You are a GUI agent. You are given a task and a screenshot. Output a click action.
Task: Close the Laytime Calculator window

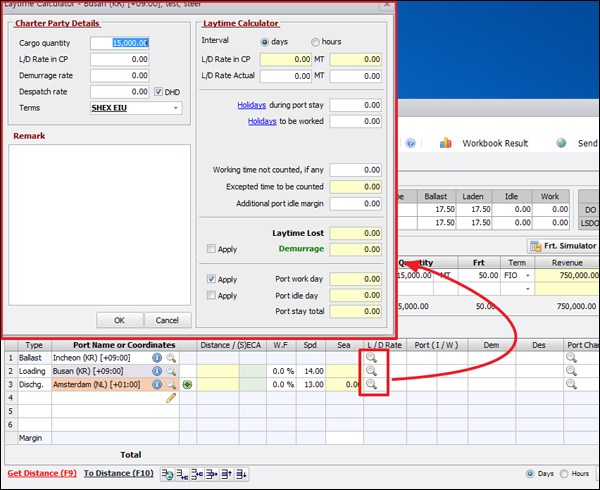coord(386,4)
